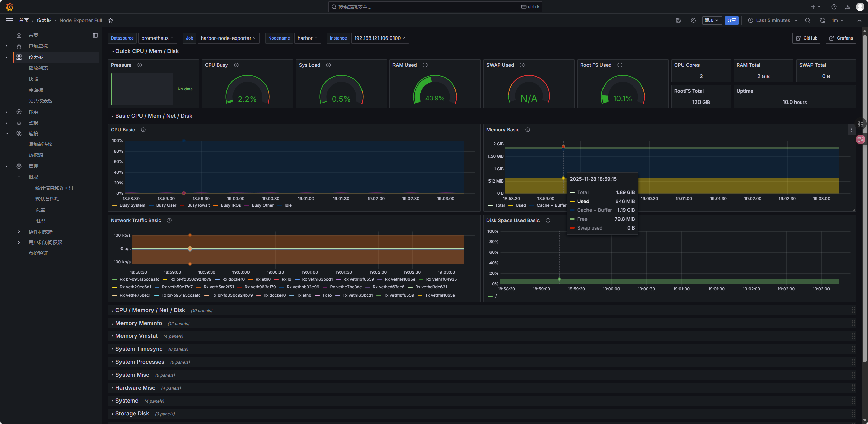Open the GitHub external link
This screenshot has width=868, height=424.
806,38
